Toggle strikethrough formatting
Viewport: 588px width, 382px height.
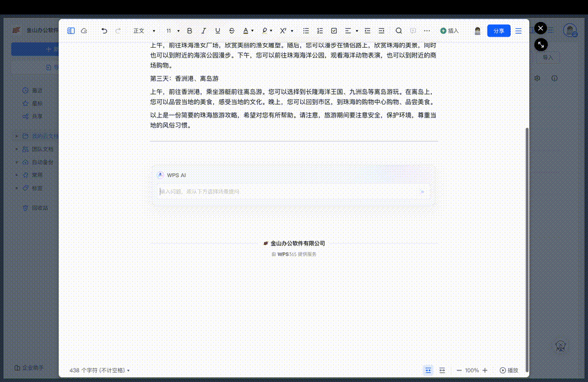232,30
